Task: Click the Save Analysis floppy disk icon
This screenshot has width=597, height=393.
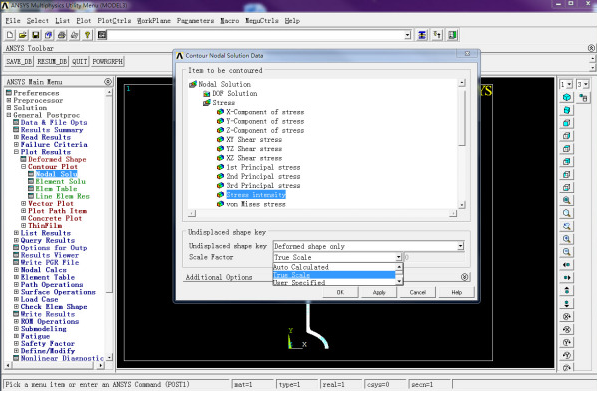Action: pos(36,35)
